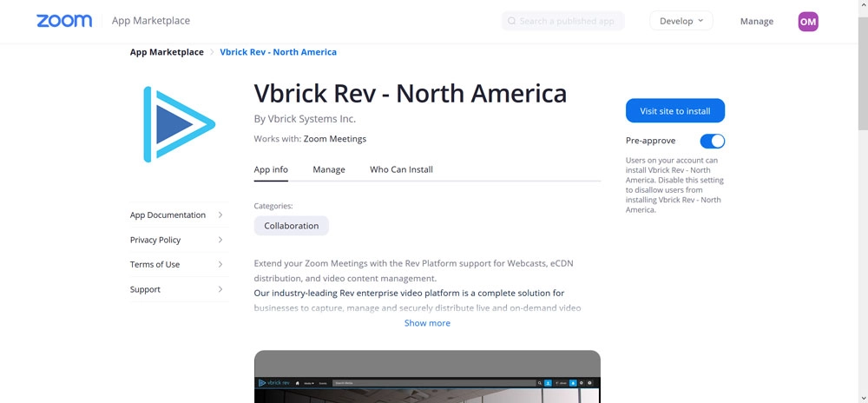Open the OM user avatar menu
Screen dimensions: 868x403
(x=807, y=22)
